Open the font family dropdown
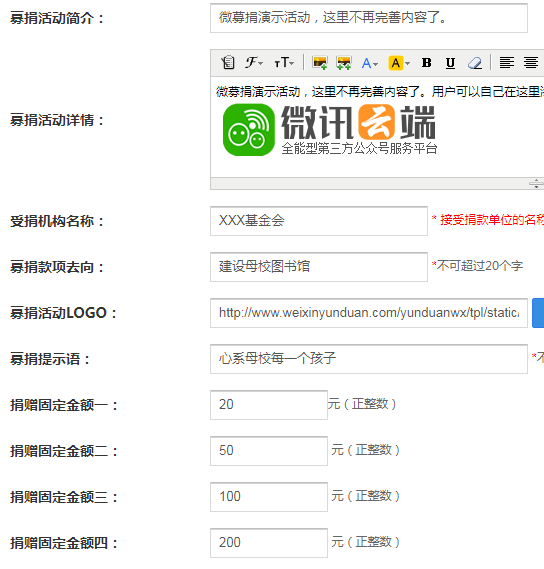This screenshot has height=569, width=544. tap(254, 63)
